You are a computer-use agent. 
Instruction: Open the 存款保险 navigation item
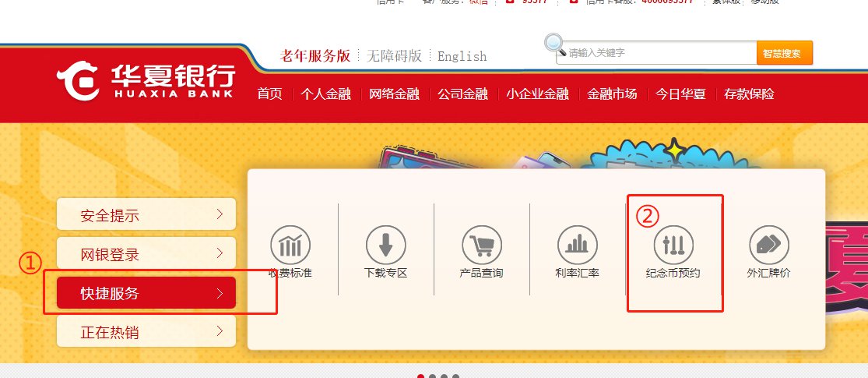pos(749,94)
